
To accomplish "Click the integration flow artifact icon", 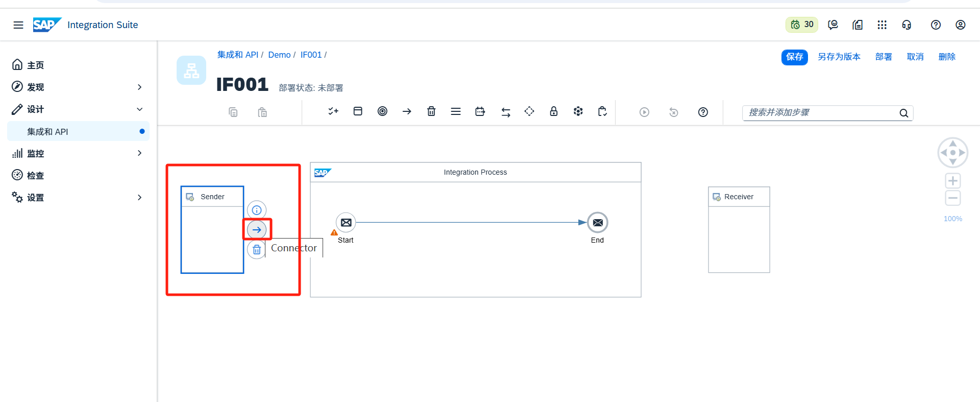I will 191,70.
